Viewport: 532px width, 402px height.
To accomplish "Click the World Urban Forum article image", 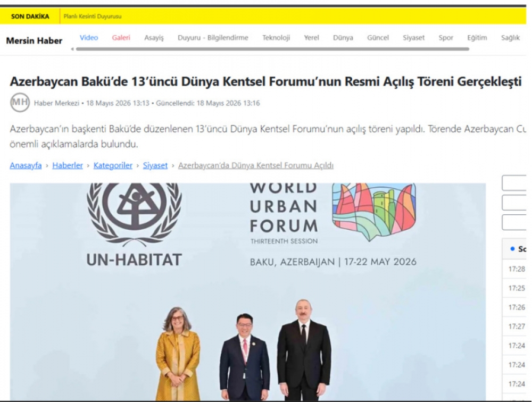I will [x=248, y=292].
